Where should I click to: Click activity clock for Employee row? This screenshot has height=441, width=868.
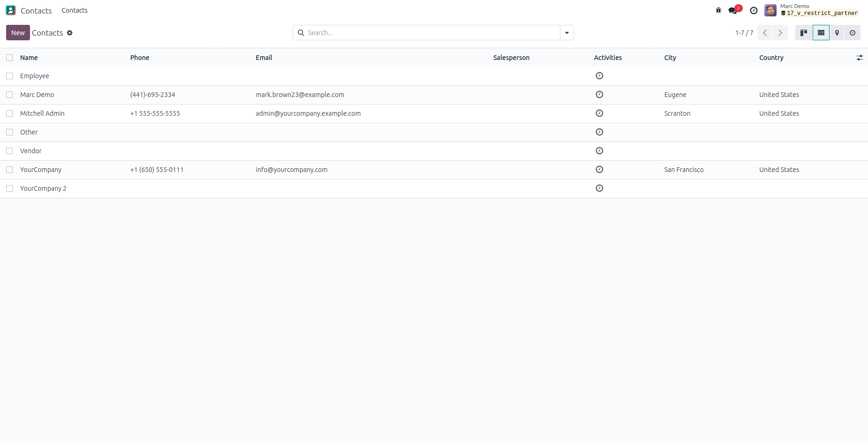pos(599,76)
